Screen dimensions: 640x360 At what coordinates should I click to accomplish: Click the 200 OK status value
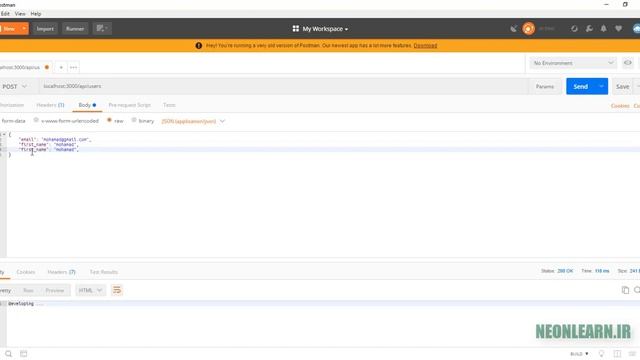[565, 271]
